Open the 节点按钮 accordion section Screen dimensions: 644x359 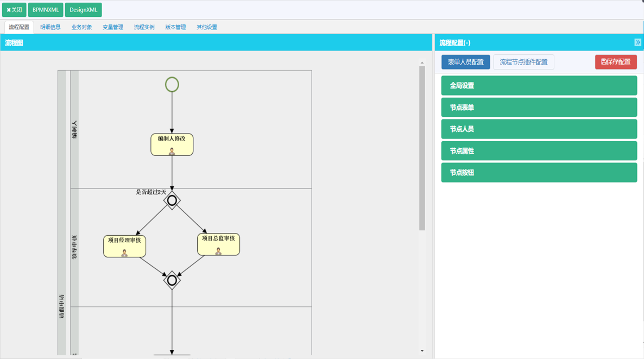pos(539,173)
